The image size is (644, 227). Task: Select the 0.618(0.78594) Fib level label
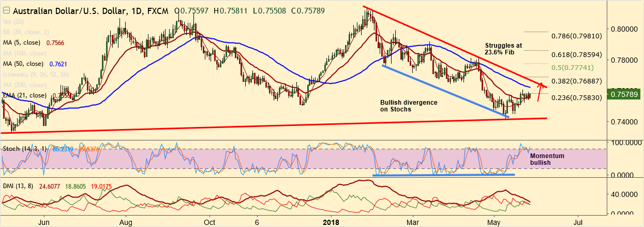point(577,54)
